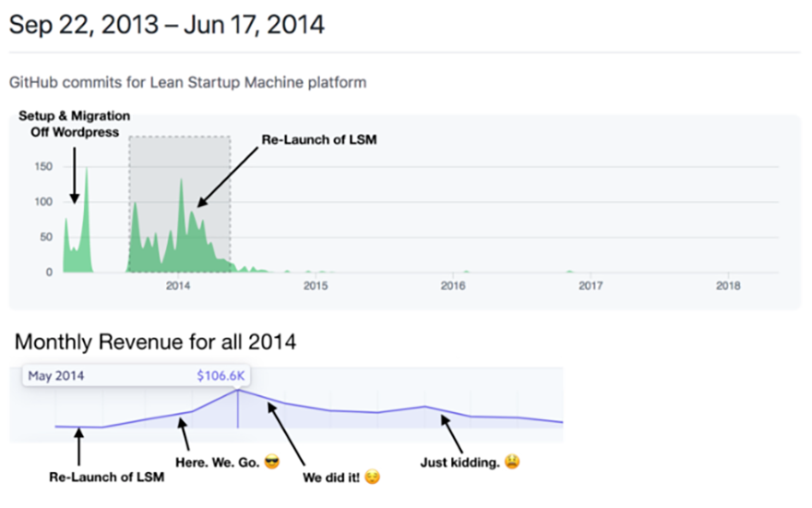Select the 2017 label on the commits x-axis
Viewport: 812px width, 508px height.
pos(591,286)
